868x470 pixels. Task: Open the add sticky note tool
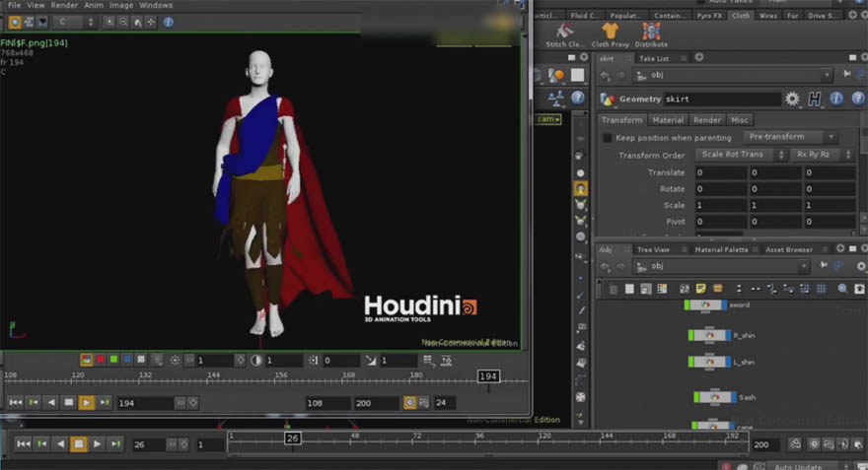[x=701, y=289]
